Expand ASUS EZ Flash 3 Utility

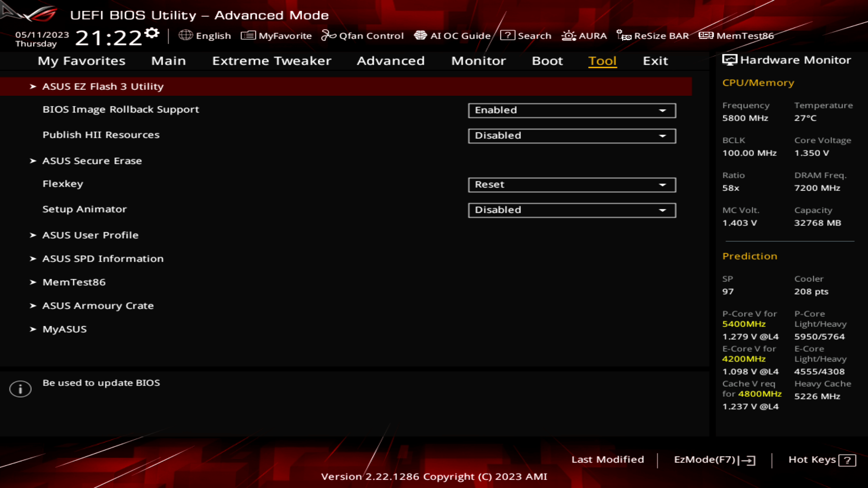[x=103, y=86]
